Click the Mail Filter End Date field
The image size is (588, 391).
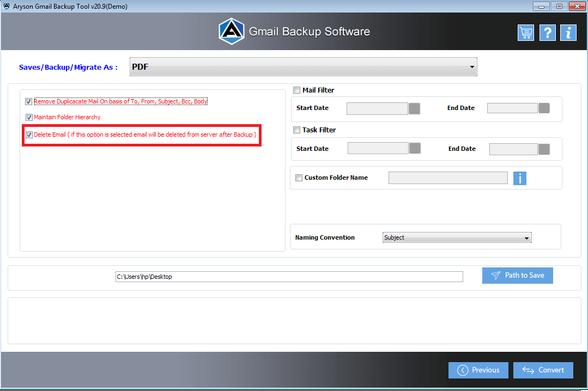coord(512,108)
